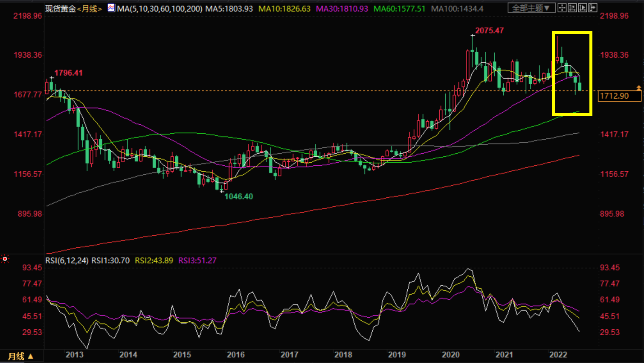
Task: Click the play-forward chart icon
Action: point(583,8)
